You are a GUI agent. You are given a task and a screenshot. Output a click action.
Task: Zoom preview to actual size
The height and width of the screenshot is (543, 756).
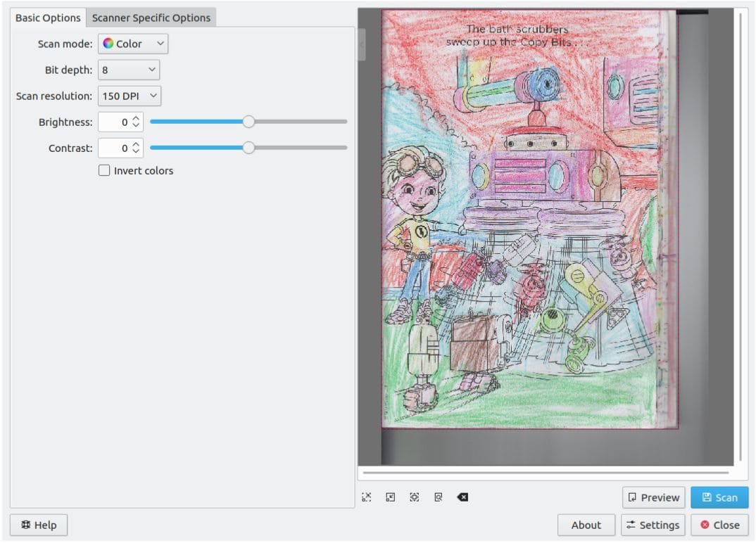[x=390, y=497]
